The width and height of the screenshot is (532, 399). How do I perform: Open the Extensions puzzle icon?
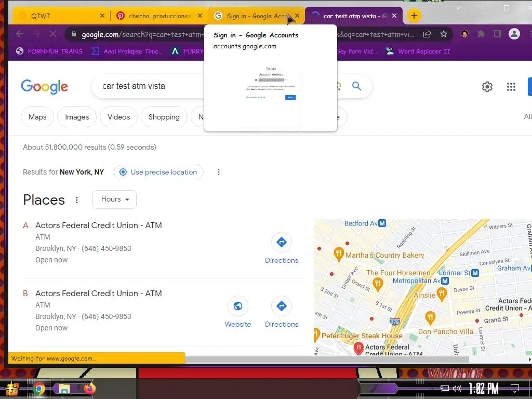pyautogui.click(x=481, y=34)
